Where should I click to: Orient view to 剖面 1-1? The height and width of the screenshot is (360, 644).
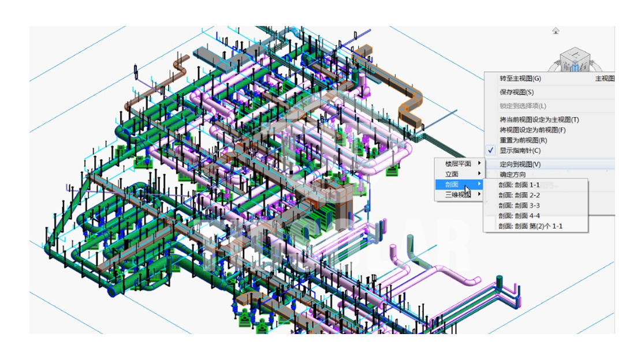tap(519, 185)
